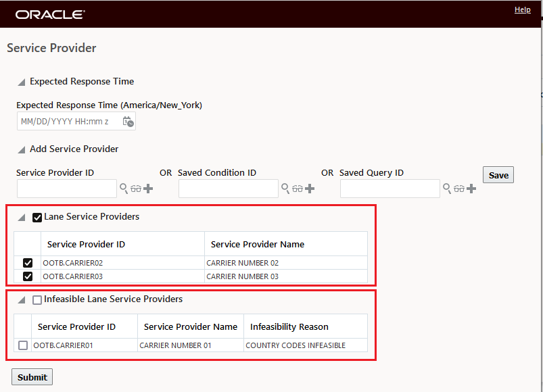543x392 pixels.
Task: Click plus icon beside Saved Condition ID
Action: point(310,189)
